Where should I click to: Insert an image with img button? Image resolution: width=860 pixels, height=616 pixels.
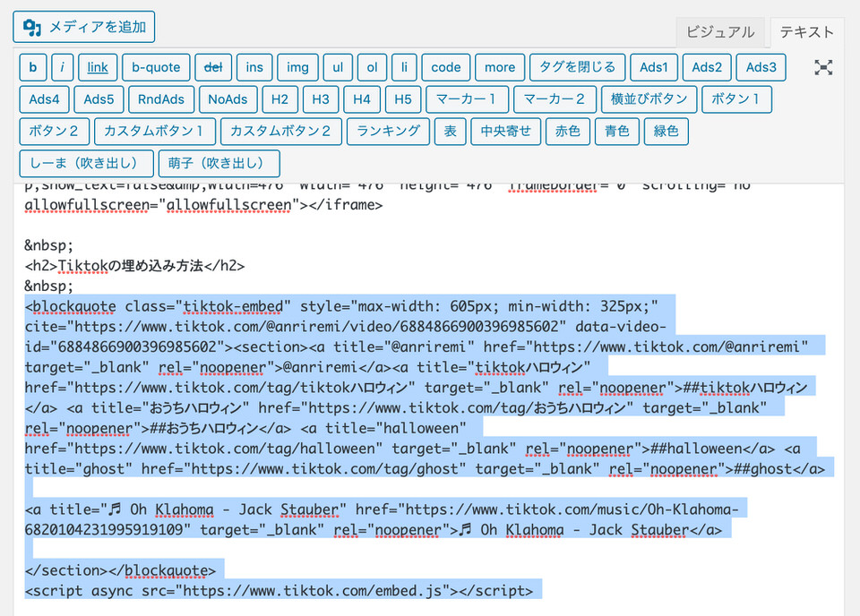297,67
